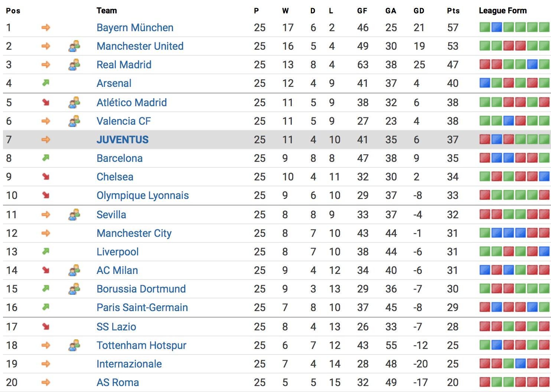Click the blue draw square in Bayern's form

tap(497, 27)
